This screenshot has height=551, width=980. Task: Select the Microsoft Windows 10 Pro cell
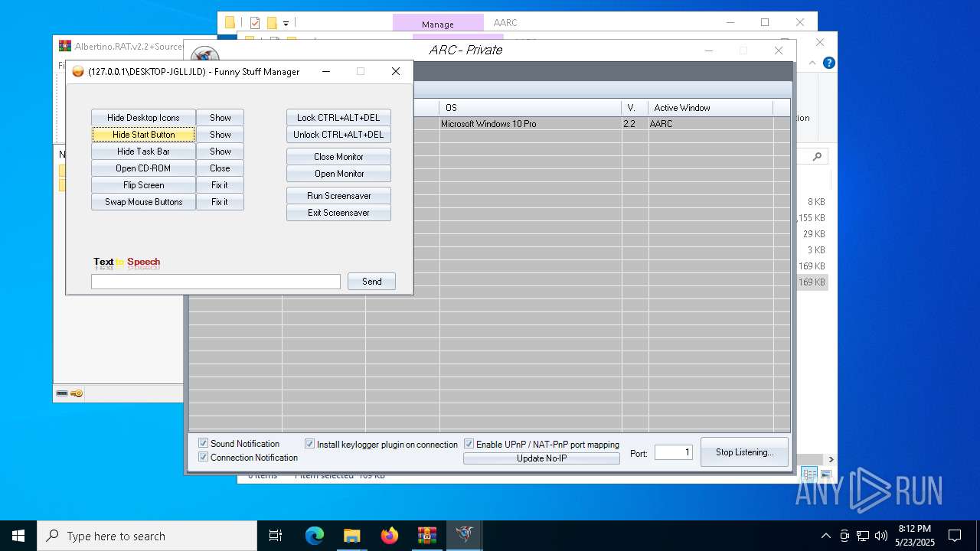tap(531, 123)
